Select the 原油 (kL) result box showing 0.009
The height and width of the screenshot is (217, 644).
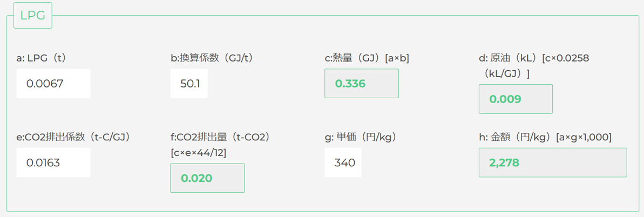(516, 99)
